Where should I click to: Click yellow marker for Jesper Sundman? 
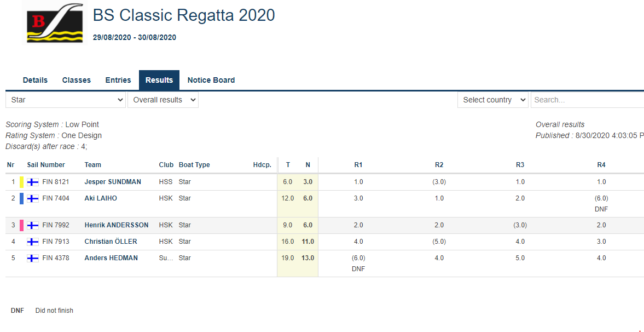tap(22, 182)
